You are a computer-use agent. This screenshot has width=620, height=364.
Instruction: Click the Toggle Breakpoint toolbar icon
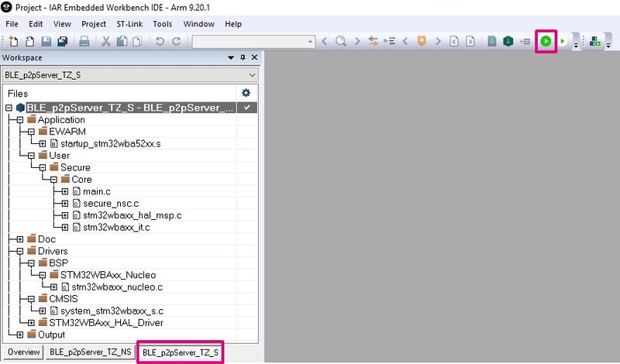click(x=525, y=42)
